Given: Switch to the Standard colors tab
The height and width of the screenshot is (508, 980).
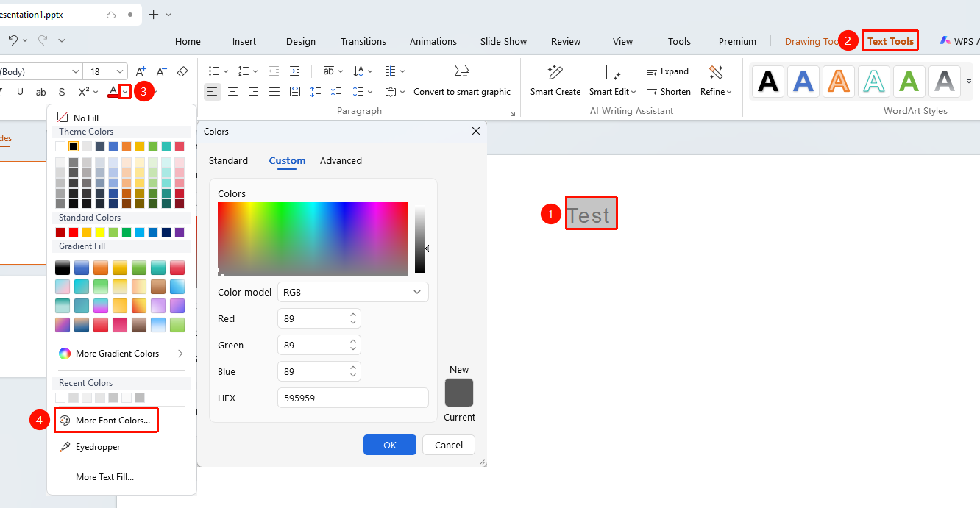Looking at the screenshot, I should [228, 160].
